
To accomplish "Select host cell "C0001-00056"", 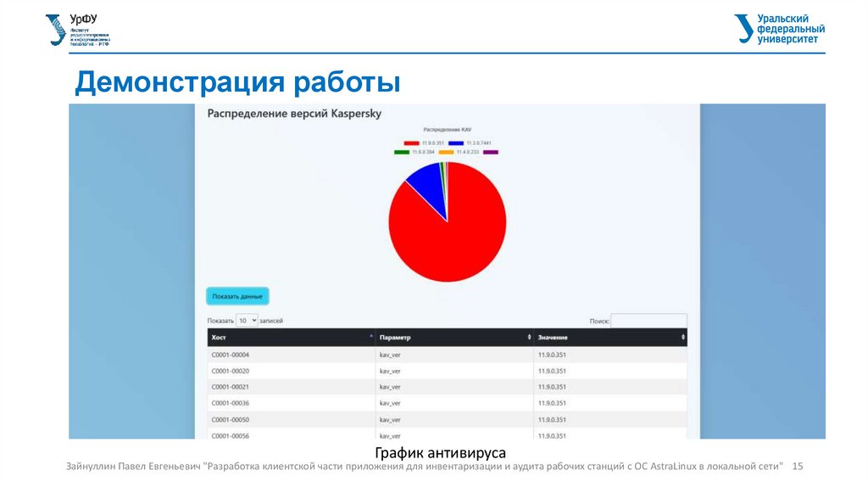I will coord(231,435).
